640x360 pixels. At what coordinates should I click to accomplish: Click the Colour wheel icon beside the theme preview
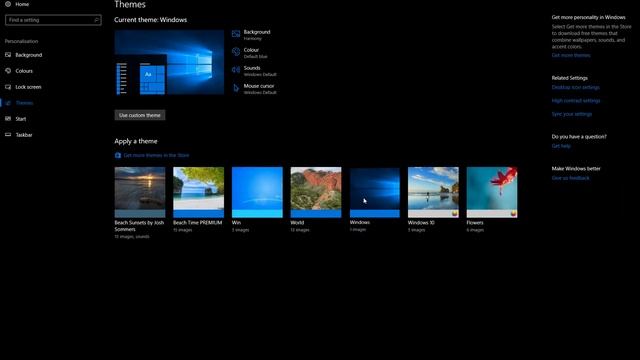pyautogui.click(x=236, y=52)
